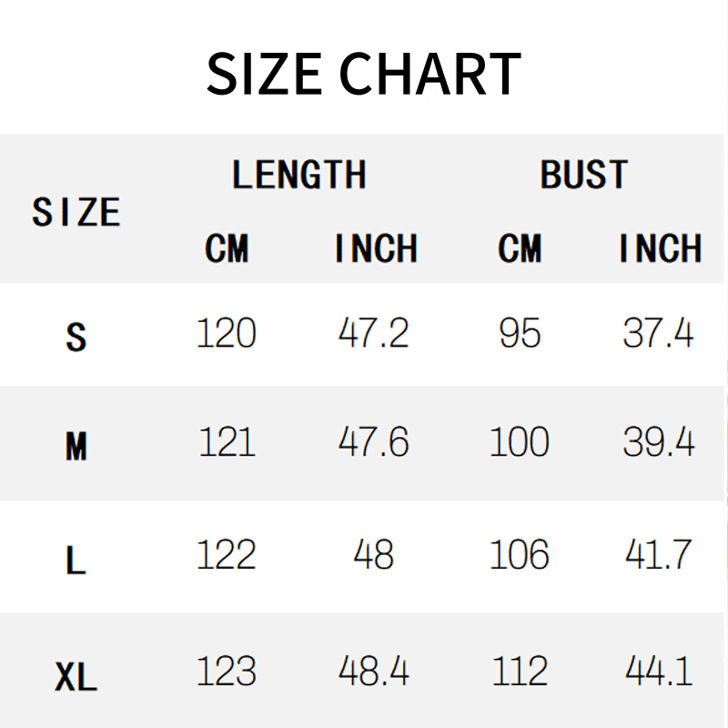
Task: Click the S size row label
Action: 76,337
